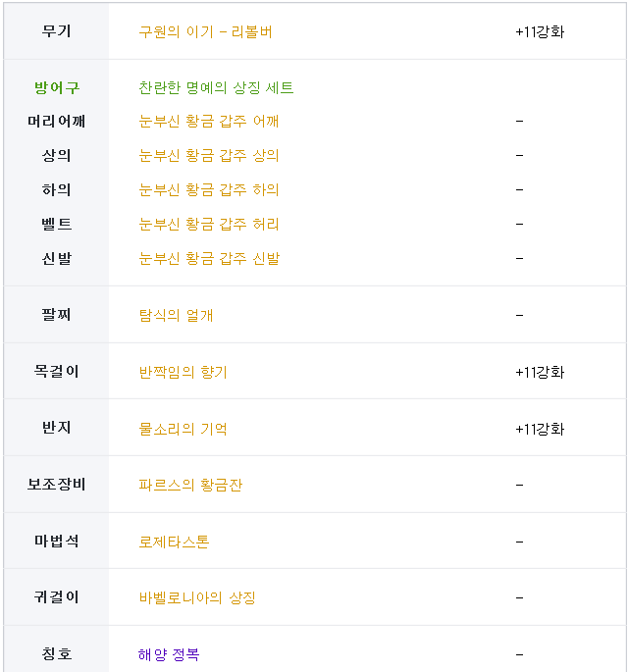This screenshot has width=628, height=672.
Task: Click +11강화 in the 무기 row
Action: (x=540, y=31)
